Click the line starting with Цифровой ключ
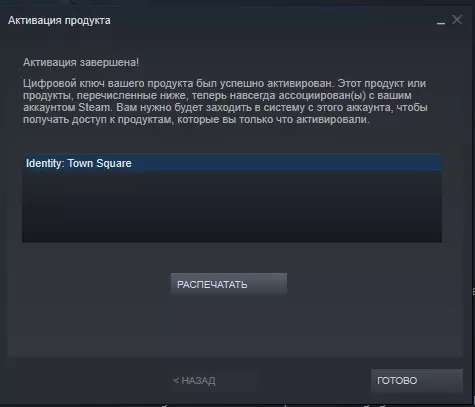This screenshot has width=475, height=407. (x=224, y=83)
